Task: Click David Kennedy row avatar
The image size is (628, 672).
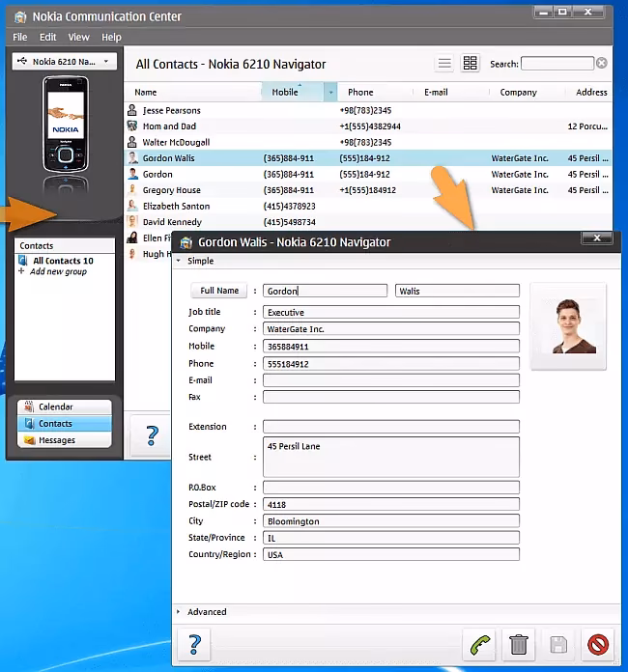Action: click(132, 221)
